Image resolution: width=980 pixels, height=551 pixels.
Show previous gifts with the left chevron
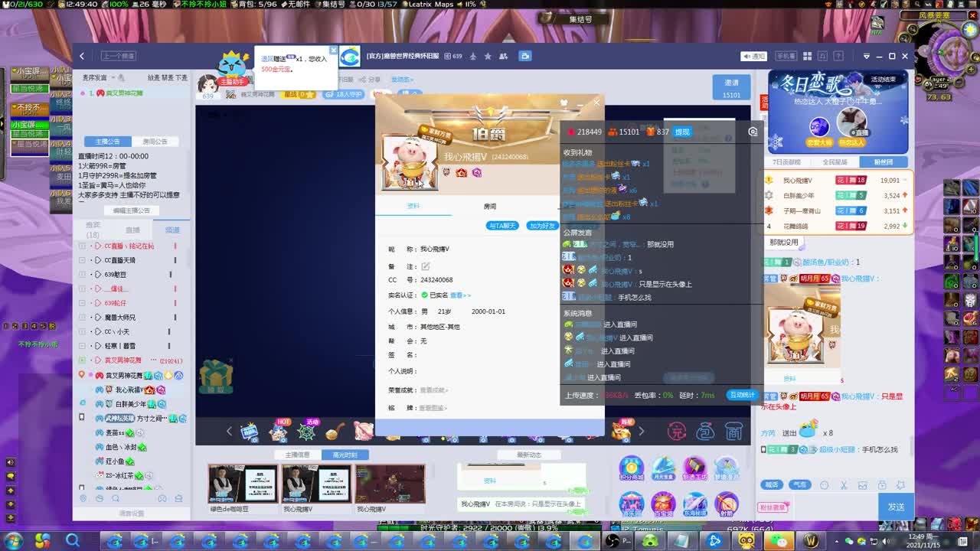coord(228,432)
